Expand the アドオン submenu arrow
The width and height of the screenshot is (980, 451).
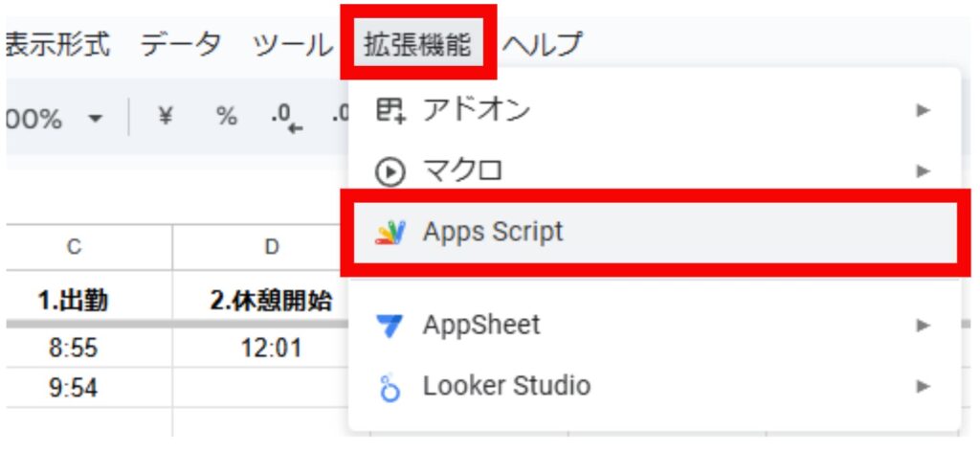pyautogui.click(x=924, y=111)
